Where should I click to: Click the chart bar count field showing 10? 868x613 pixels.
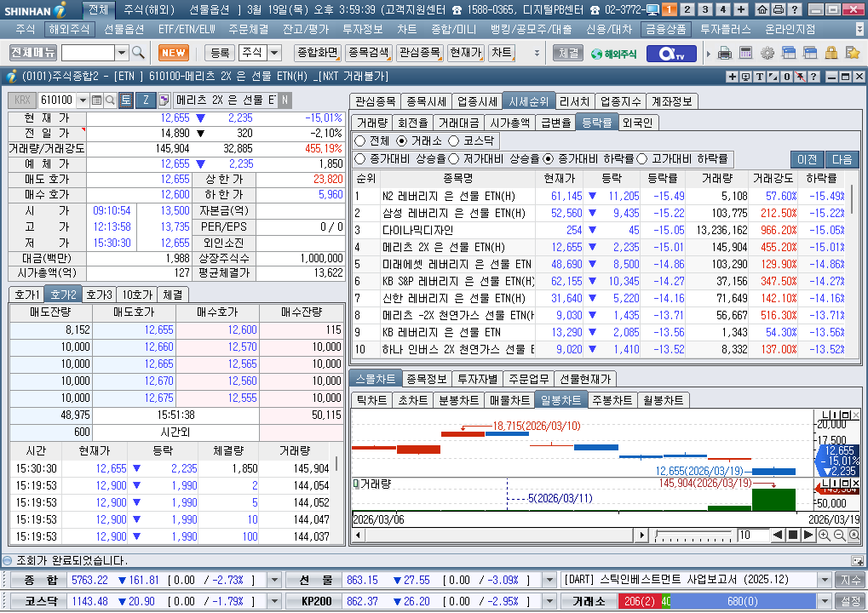pyautogui.click(x=753, y=535)
